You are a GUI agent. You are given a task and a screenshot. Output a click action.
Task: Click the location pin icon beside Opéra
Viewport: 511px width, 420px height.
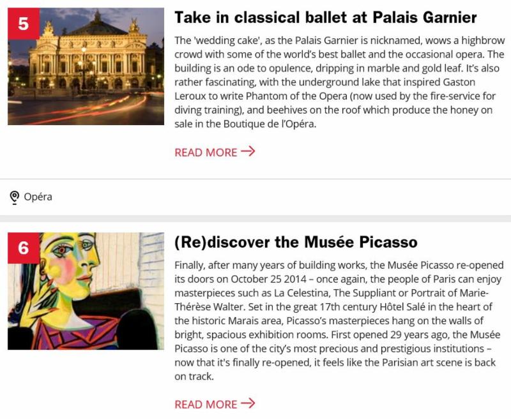[x=14, y=197]
